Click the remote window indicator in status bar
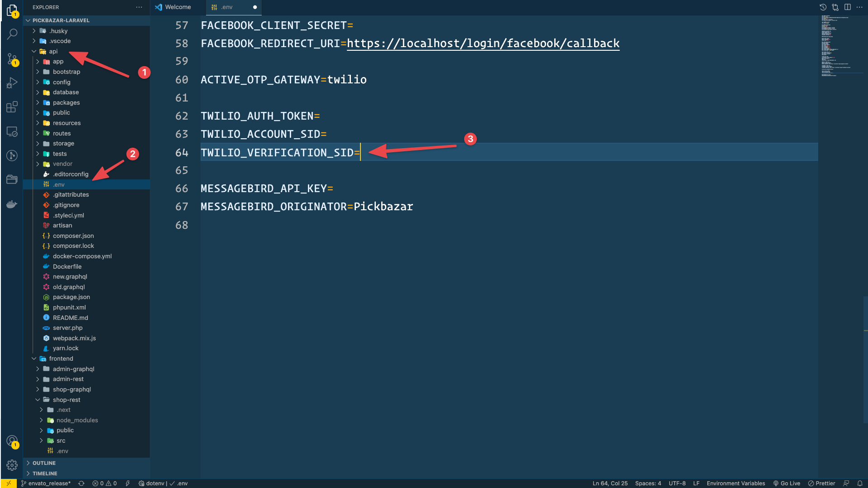The height and width of the screenshot is (488, 868). coord(9,483)
